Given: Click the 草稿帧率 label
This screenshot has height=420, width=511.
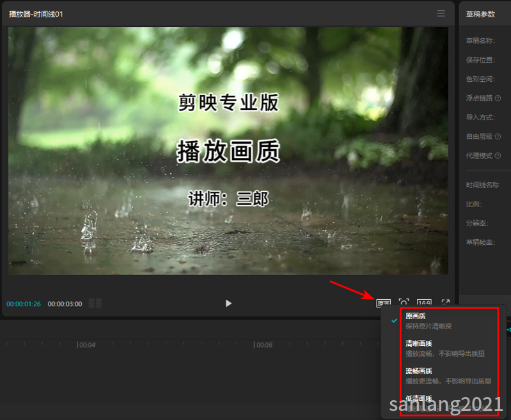Looking at the screenshot, I should click(480, 242).
